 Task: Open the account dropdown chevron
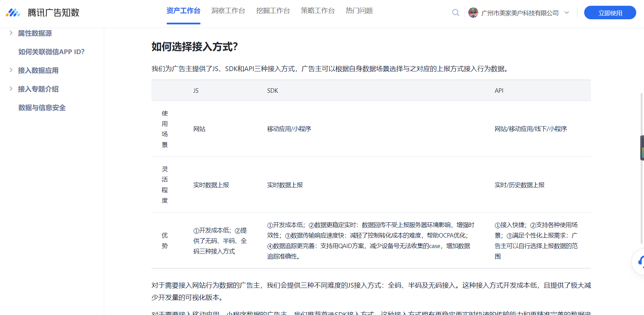click(x=567, y=13)
